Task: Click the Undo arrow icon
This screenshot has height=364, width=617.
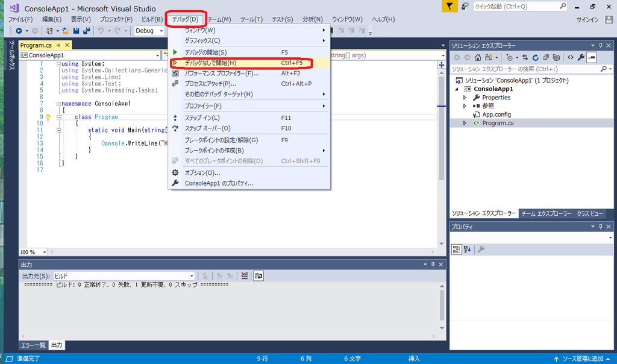Action: [x=101, y=31]
